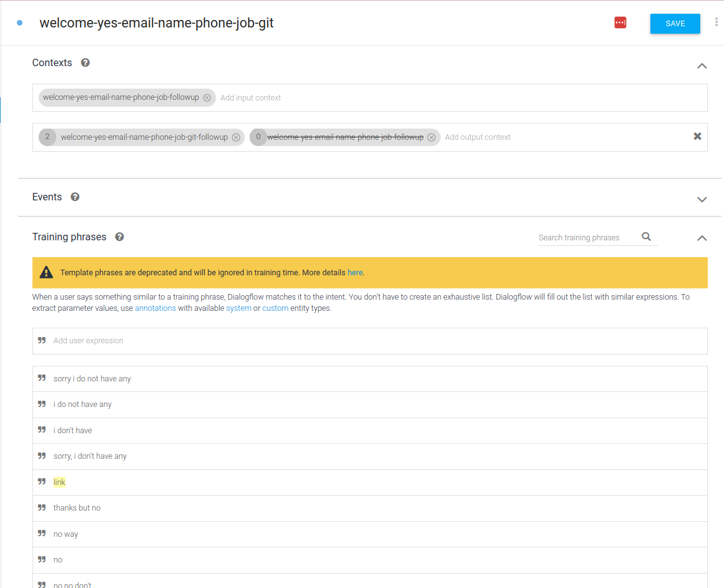Expand the Events section
Image resolution: width=724 pixels, height=588 pixels.
[702, 199]
